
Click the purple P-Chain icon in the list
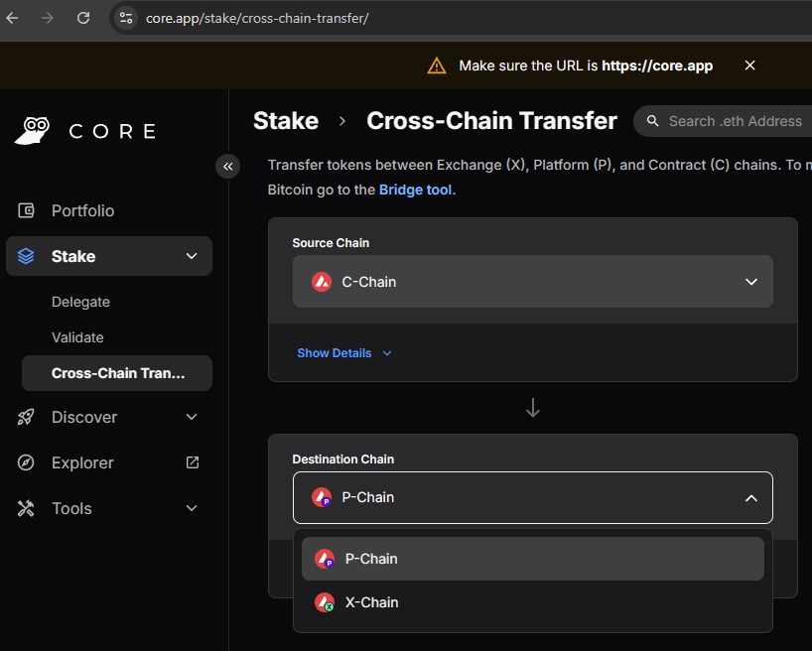click(x=326, y=559)
